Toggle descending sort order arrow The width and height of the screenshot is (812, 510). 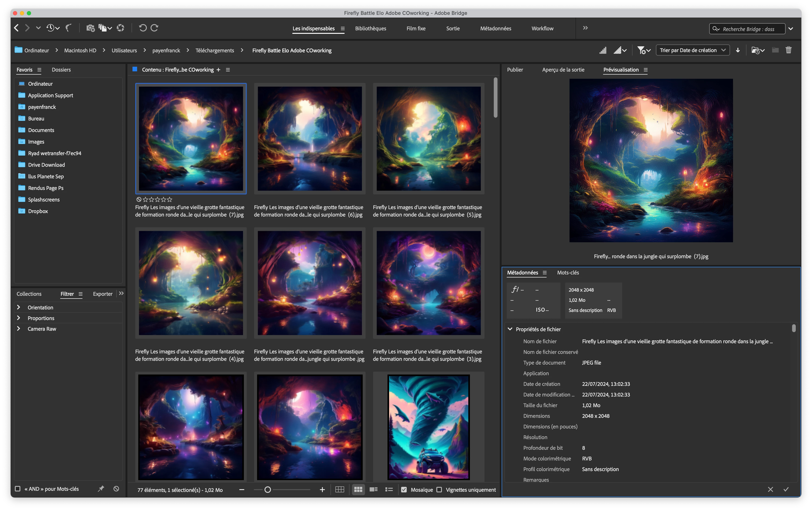(738, 50)
